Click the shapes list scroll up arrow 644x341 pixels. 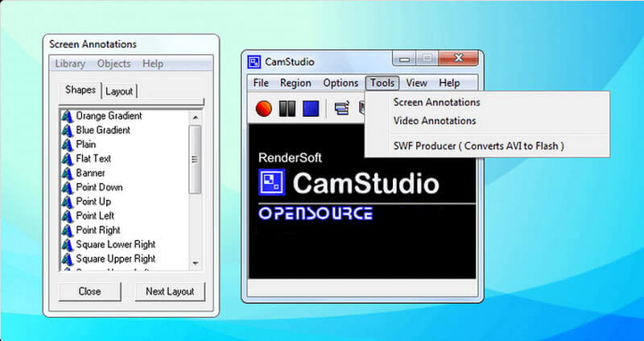click(x=195, y=118)
